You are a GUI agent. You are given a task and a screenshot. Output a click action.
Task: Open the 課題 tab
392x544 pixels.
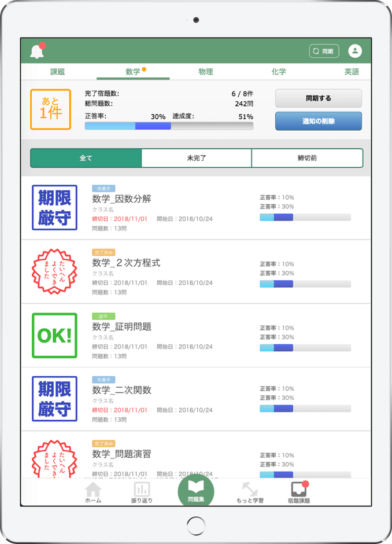[x=58, y=72]
